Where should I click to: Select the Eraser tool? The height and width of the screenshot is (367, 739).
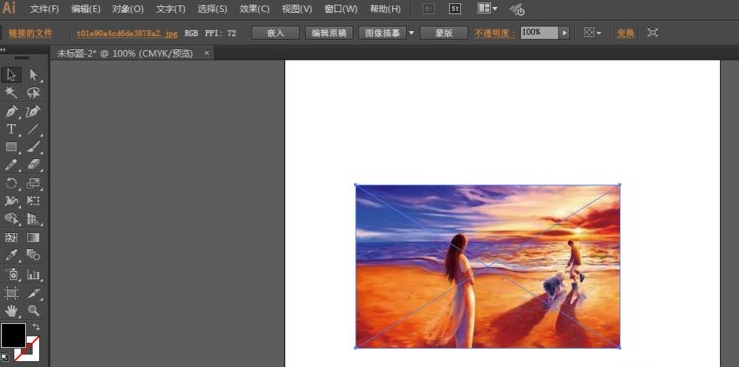(33, 165)
